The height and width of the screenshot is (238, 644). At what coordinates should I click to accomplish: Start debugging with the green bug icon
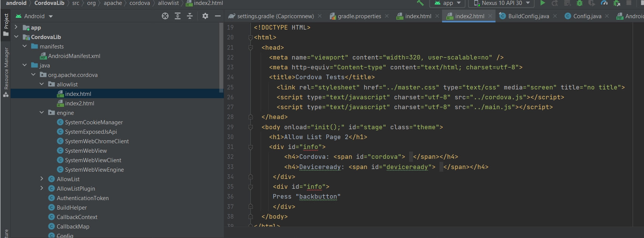tap(579, 3)
